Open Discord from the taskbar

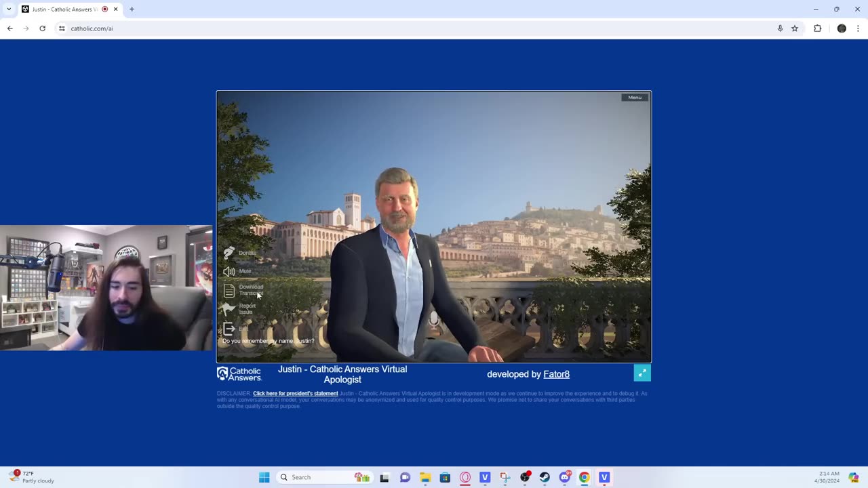tap(565, 477)
